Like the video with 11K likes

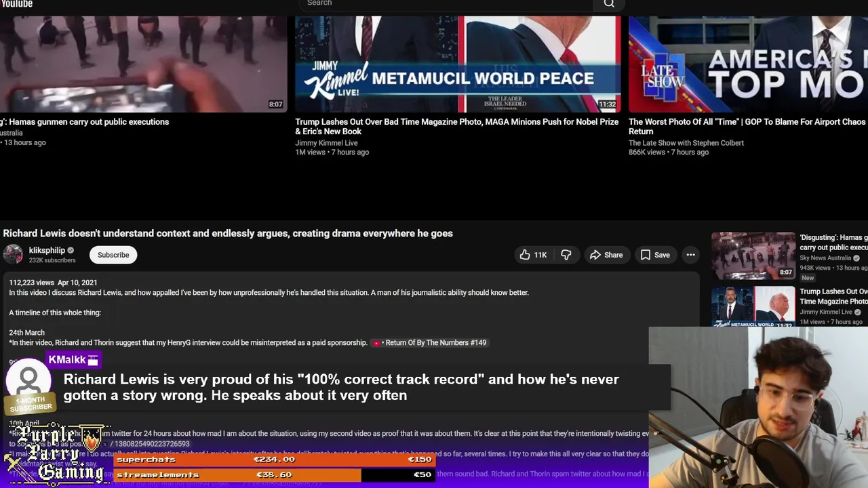tap(533, 255)
